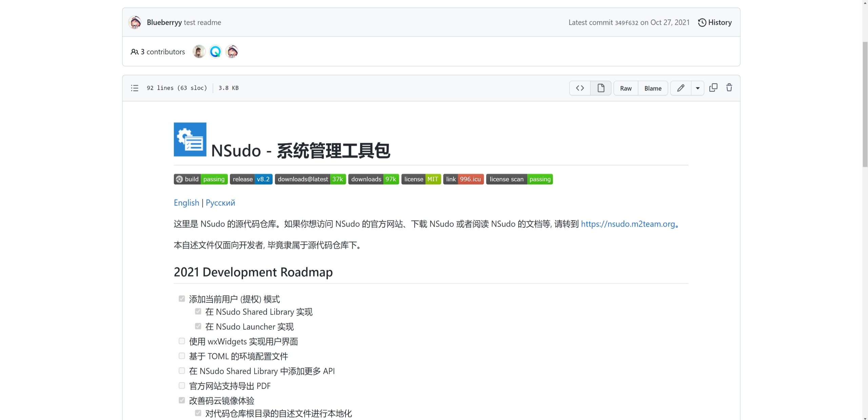This screenshot has width=868, height=420.
Task: Open the release v8.2 badge
Action: [x=251, y=179]
